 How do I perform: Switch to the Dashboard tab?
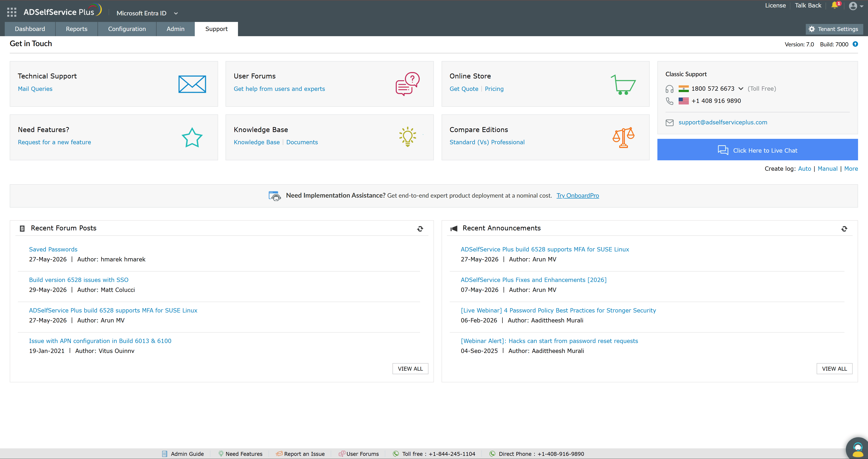[x=30, y=29]
